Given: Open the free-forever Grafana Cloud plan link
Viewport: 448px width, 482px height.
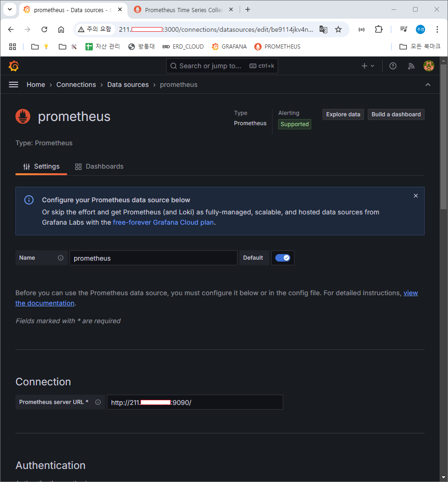Looking at the screenshot, I should 163,222.
